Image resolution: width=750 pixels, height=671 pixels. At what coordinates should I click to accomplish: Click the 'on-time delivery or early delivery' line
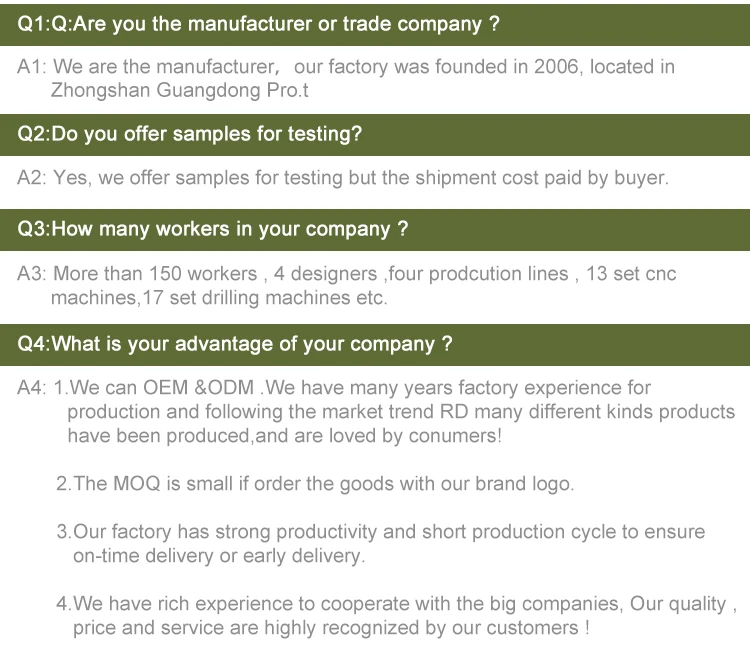(219, 556)
